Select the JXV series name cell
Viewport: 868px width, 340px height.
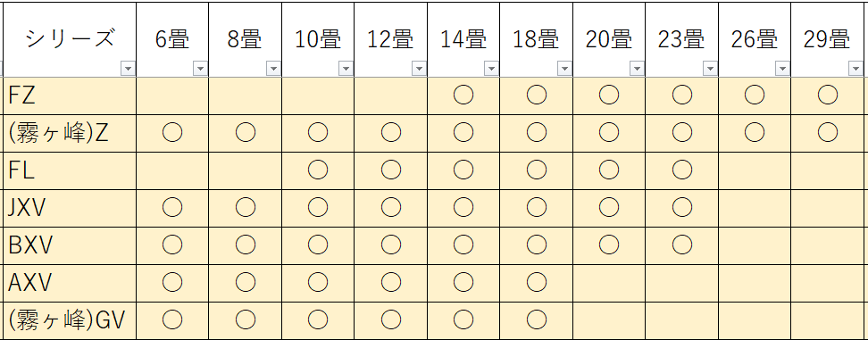click(70, 209)
